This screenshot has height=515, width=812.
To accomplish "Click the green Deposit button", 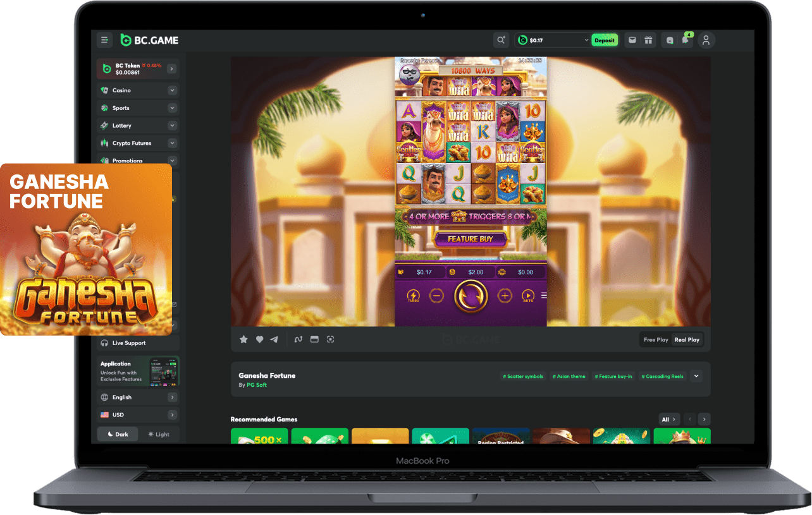I will [x=604, y=40].
